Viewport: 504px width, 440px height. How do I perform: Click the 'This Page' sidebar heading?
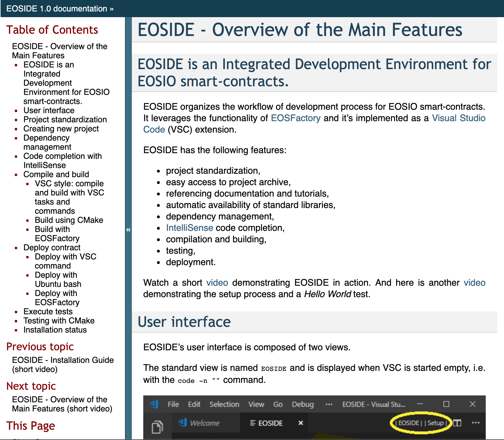[x=31, y=426]
